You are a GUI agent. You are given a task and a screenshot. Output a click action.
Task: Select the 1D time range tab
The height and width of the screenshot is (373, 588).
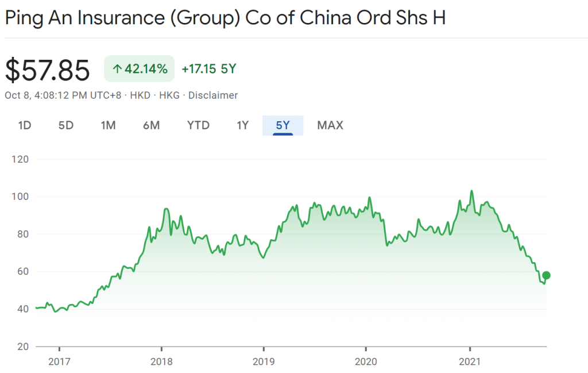tap(25, 125)
